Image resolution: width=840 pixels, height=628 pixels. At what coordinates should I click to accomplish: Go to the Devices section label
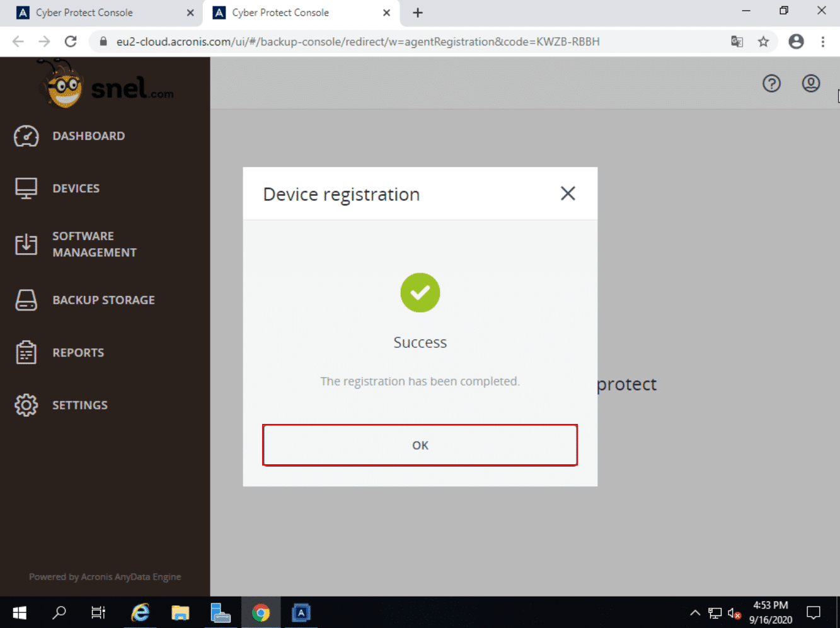pyautogui.click(x=76, y=188)
